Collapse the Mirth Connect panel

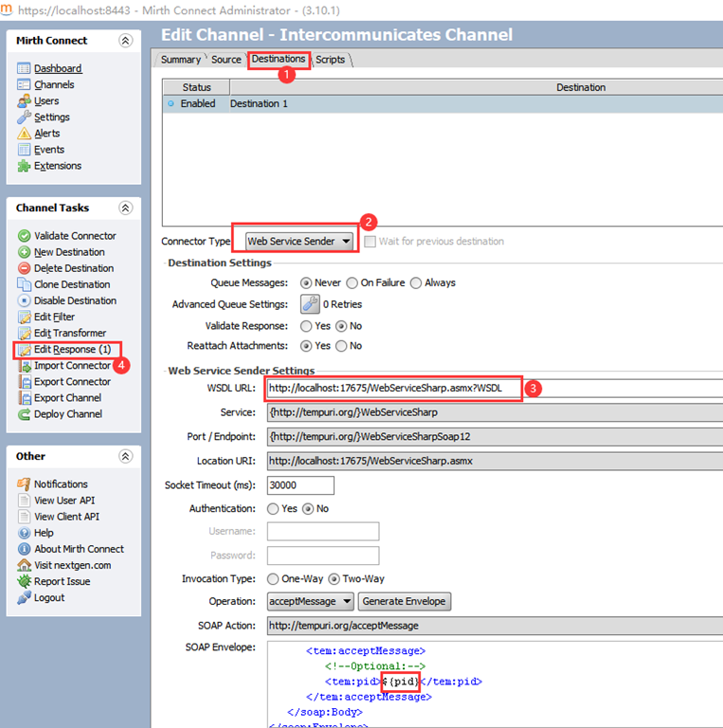tap(125, 41)
